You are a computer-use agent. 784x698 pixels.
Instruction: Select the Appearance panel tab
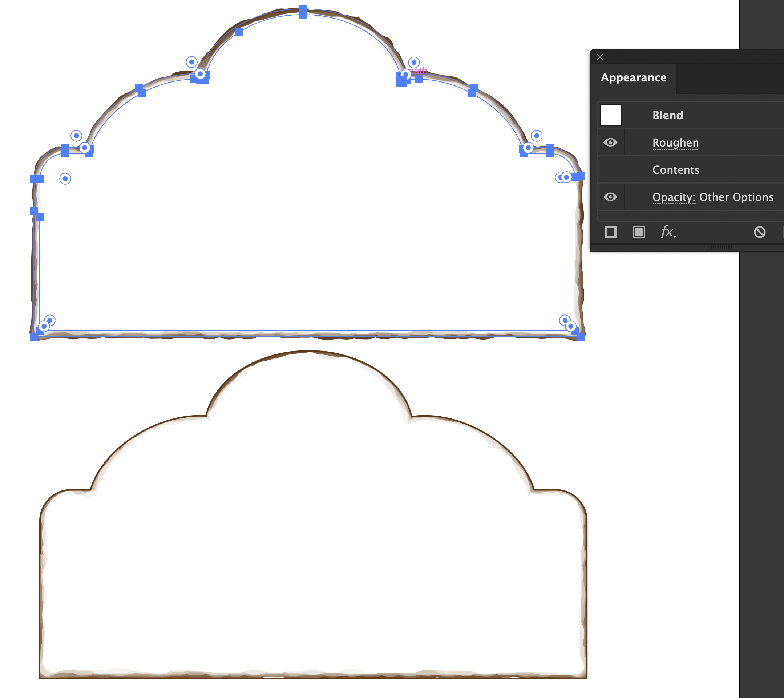point(633,77)
